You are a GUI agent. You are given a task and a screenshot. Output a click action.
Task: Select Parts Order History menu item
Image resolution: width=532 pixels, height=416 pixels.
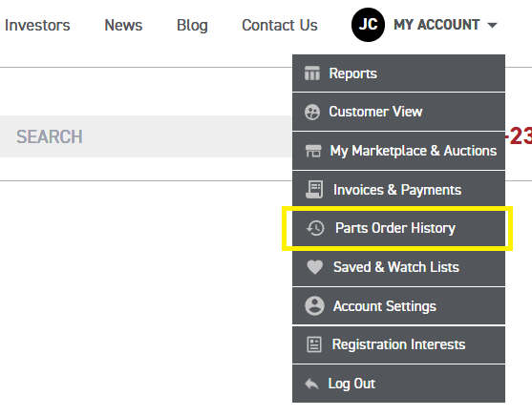(398, 228)
